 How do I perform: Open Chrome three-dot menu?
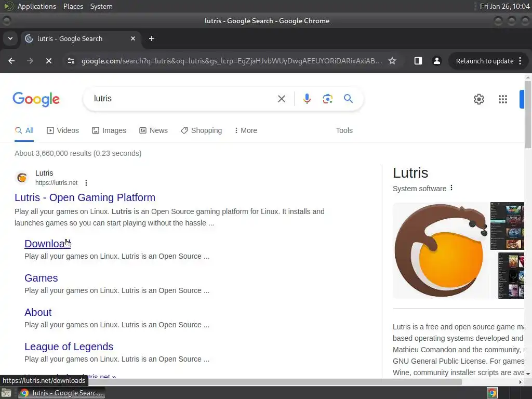coord(520,61)
